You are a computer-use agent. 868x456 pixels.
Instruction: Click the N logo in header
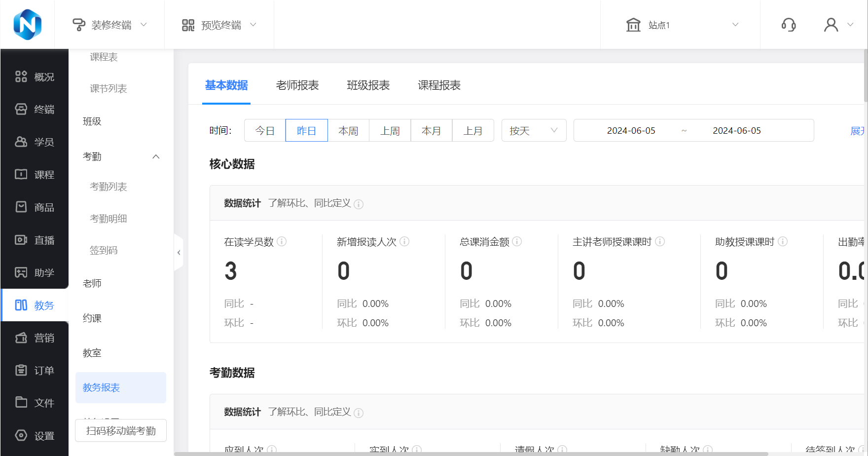click(28, 25)
